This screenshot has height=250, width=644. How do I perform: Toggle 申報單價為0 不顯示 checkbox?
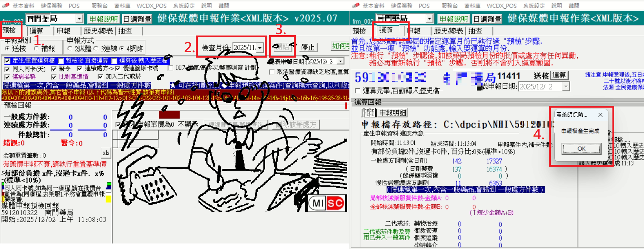(118, 125)
